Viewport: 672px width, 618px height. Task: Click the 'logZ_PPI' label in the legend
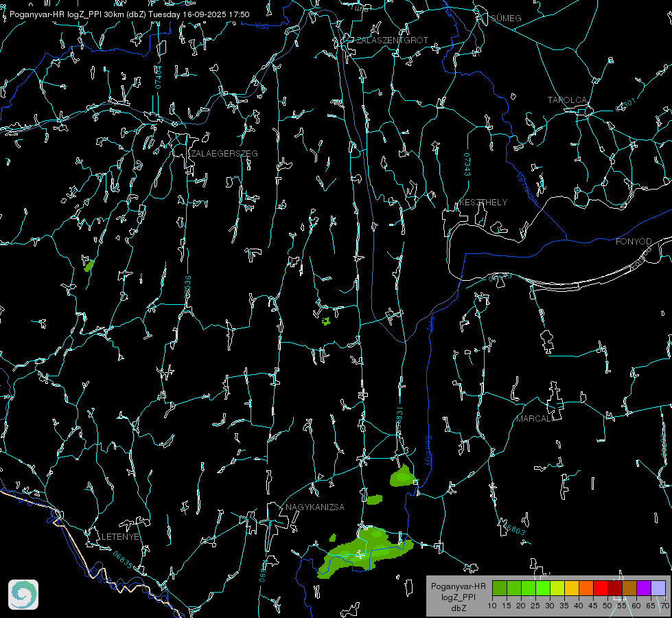coord(458,597)
